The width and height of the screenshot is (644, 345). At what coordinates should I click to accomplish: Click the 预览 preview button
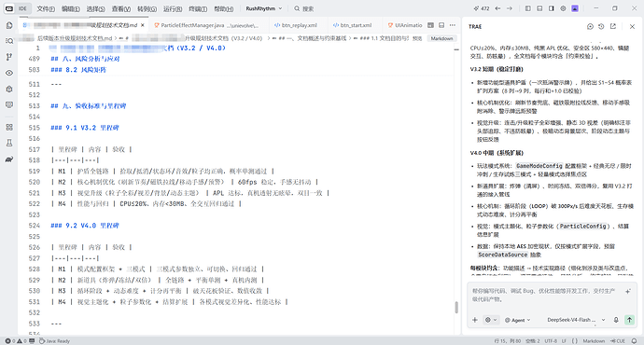[417, 38]
